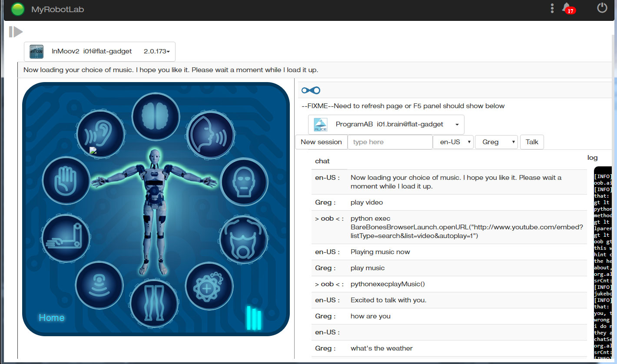This screenshot has width=617, height=364.
Task: Click the step-play icon under the header
Action: click(x=16, y=32)
